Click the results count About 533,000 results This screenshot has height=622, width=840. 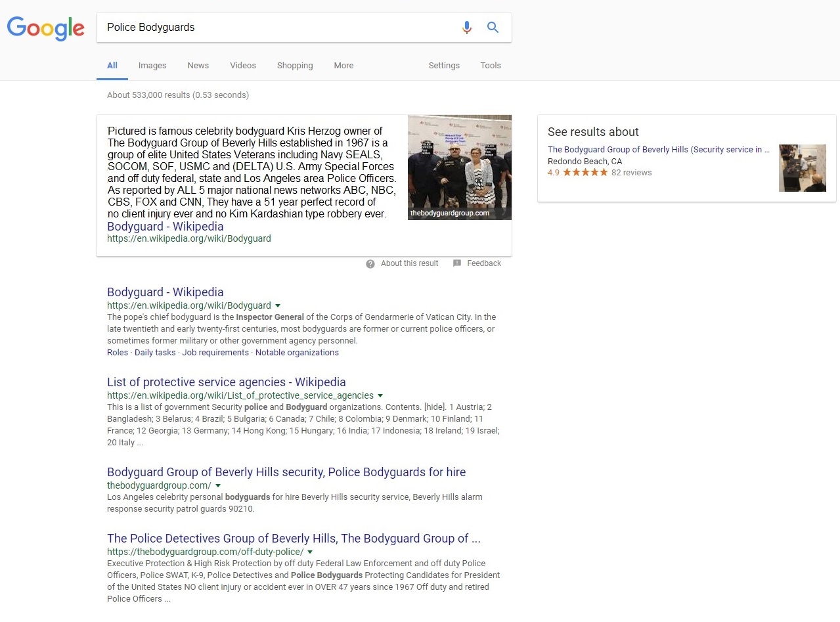pos(178,95)
